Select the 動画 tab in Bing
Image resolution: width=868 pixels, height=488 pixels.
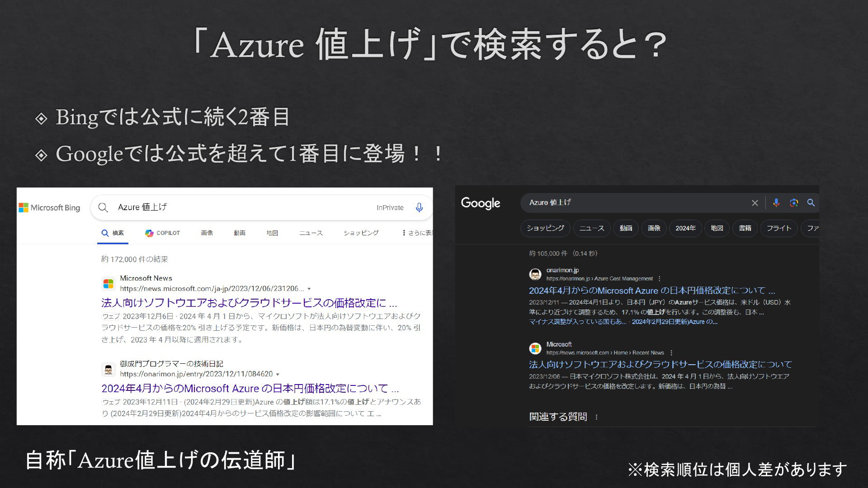tap(240, 233)
